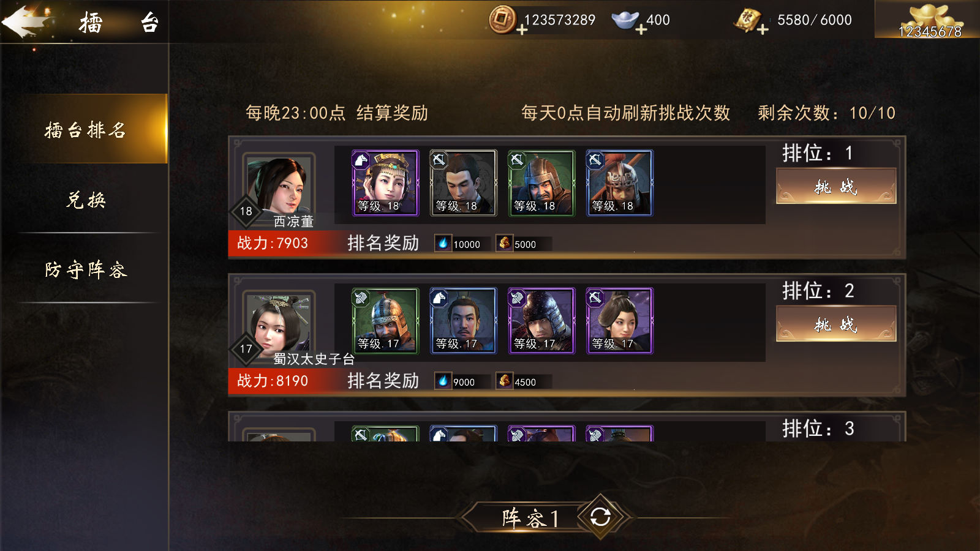Select 蜀汉太史子台 player avatar

[x=279, y=323]
